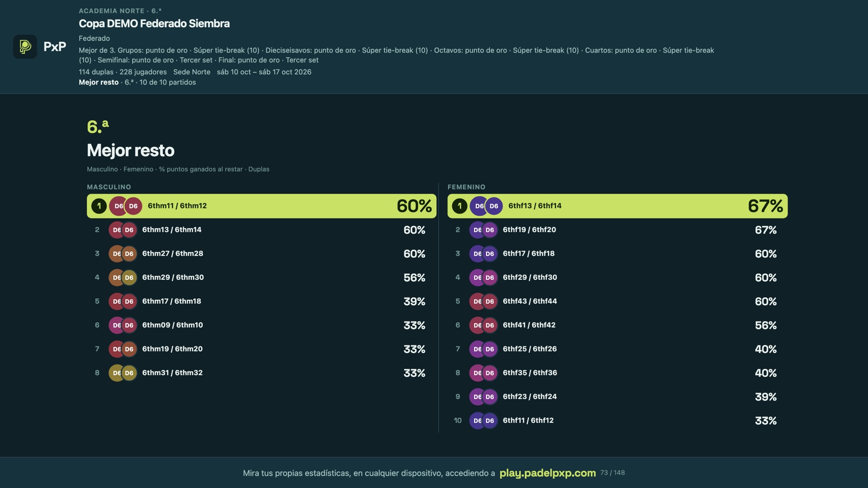The width and height of the screenshot is (868, 488).
Task: Select the 6thf23 / 6thf24 pair name
Action: (x=530, y=397)
